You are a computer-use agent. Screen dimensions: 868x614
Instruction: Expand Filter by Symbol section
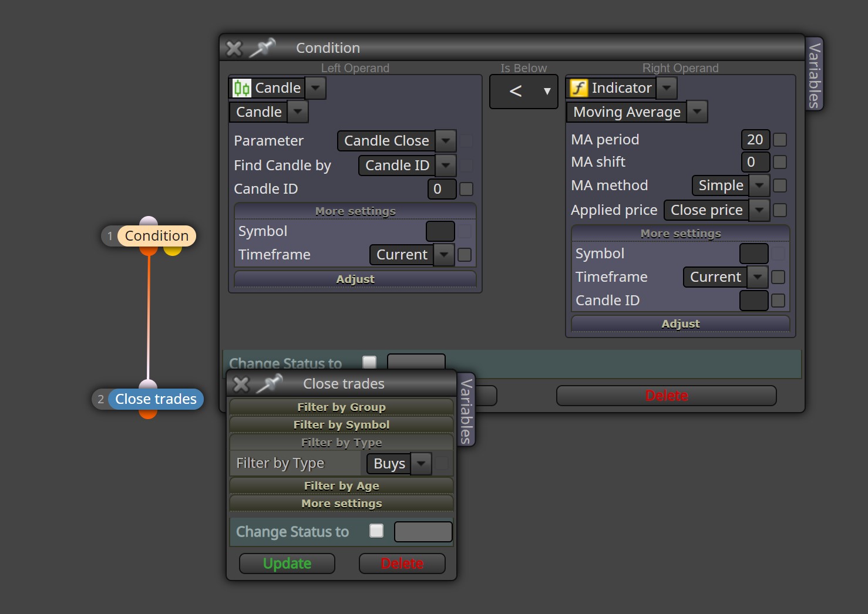[342, 424]
